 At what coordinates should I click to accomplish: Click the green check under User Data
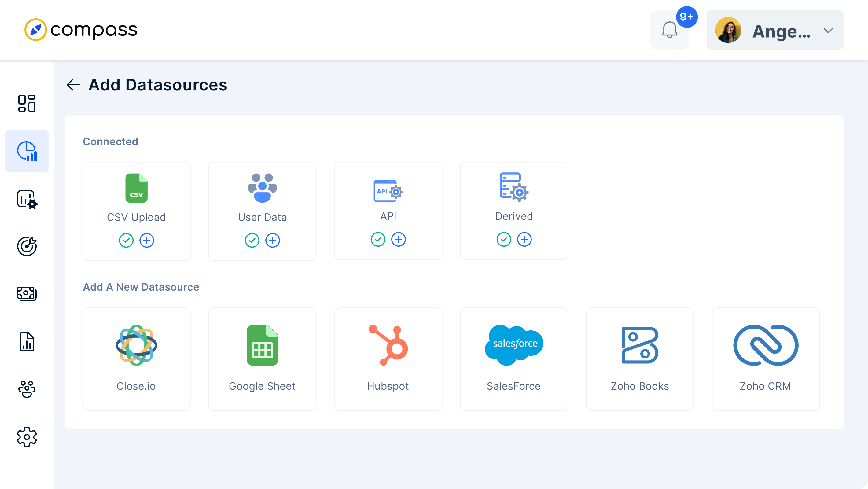(252, 240)
